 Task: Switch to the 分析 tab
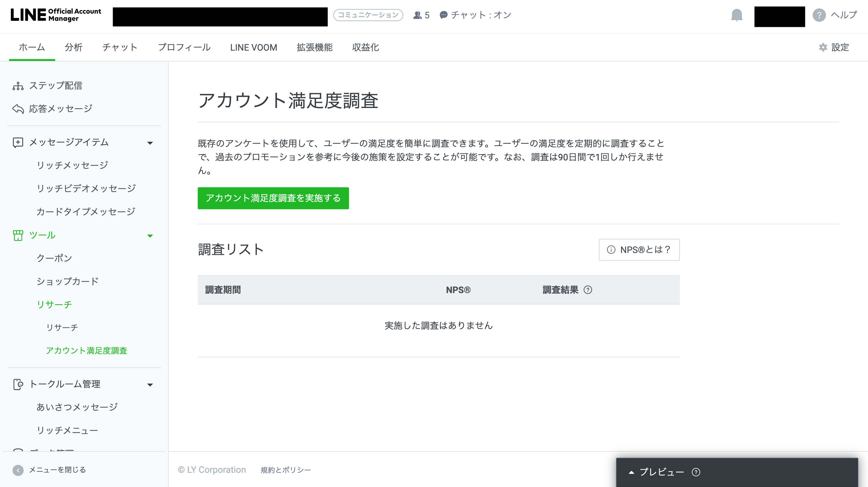point(74,47)
